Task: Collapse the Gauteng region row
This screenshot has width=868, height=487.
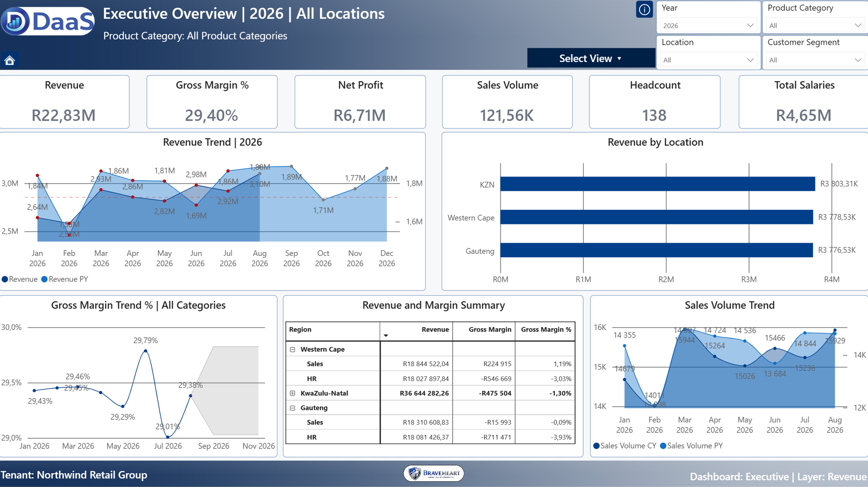Action: (x=293, y=408)
